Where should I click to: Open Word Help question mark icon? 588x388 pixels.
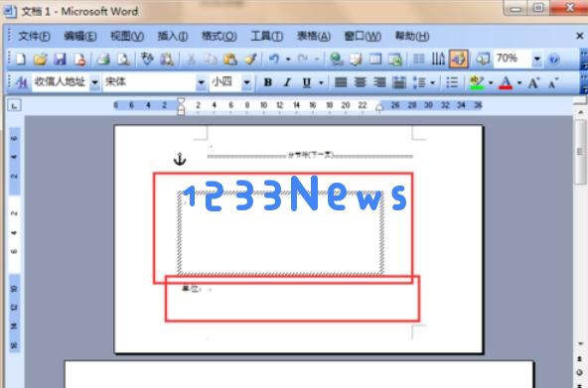pyautogui.click(x=553, y=60)
